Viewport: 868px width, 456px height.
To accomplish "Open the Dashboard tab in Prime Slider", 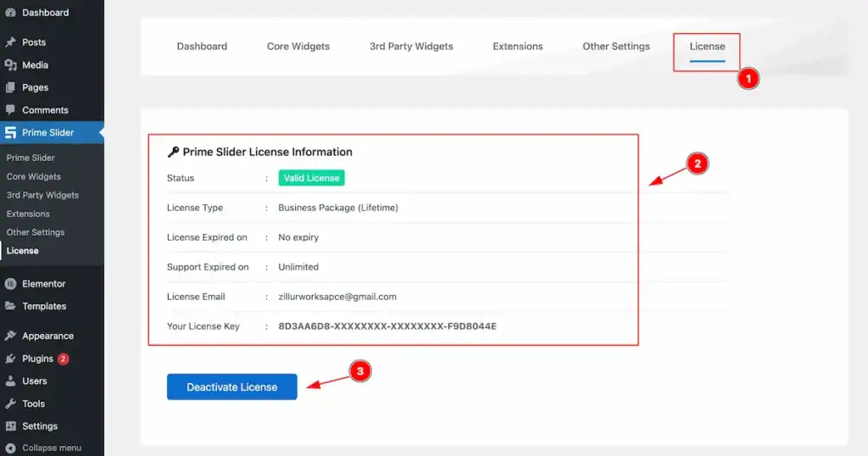I will tap(202, 47).
